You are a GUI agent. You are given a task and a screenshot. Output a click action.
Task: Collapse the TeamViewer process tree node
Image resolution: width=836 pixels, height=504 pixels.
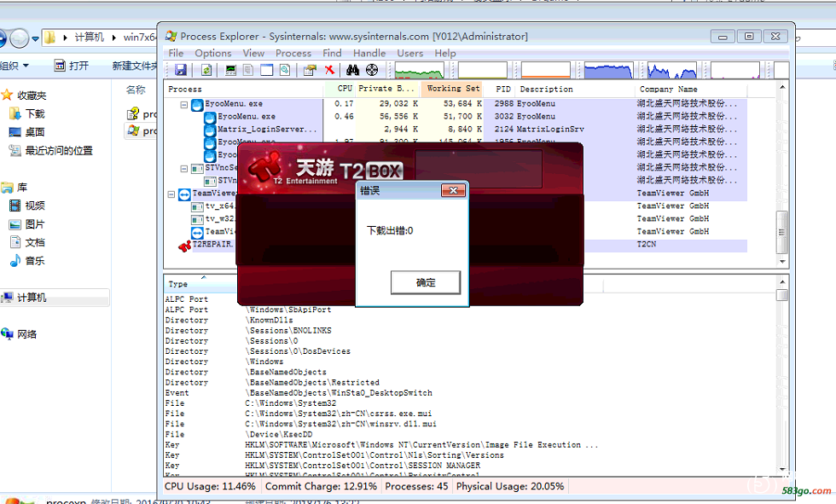(x=171, y=194)
